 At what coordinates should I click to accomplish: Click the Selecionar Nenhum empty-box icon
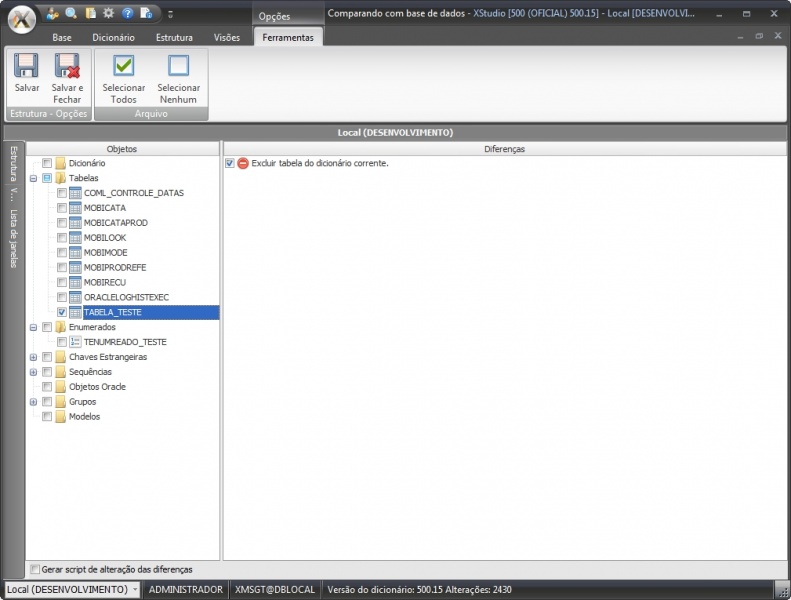coord(179,66)
